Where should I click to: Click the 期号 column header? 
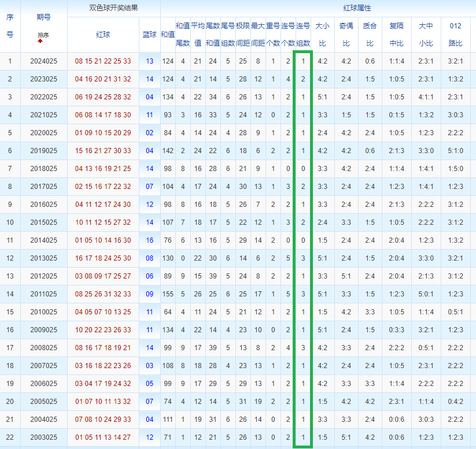coord(43,18)
